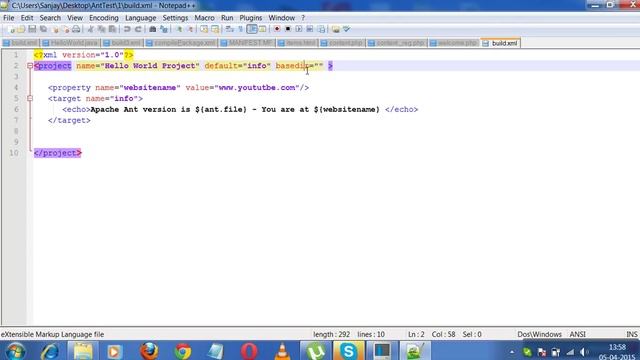This screenshot has height=360, width=640.
Task: Launch Google Chrome from the taskbar
Action: coord(183,351)
